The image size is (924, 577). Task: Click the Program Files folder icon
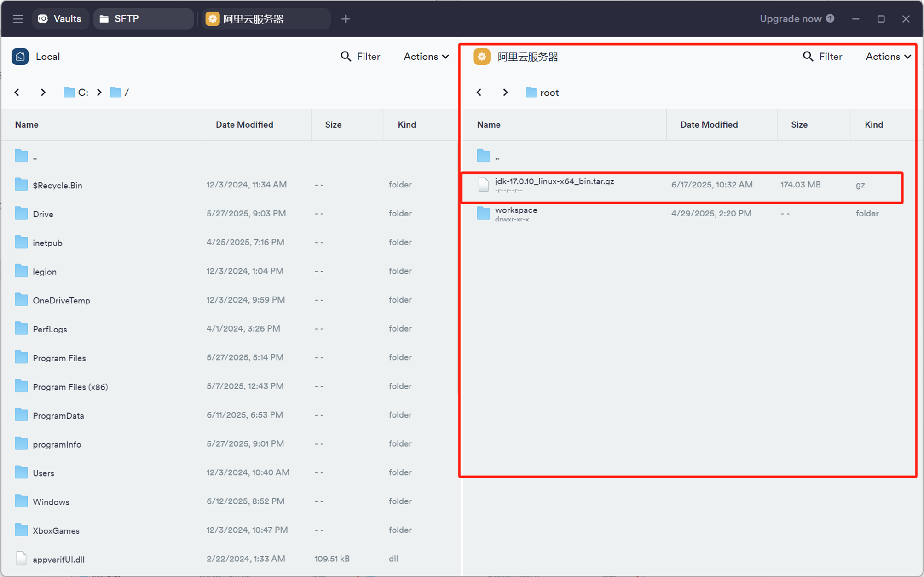tap(21, 358)
